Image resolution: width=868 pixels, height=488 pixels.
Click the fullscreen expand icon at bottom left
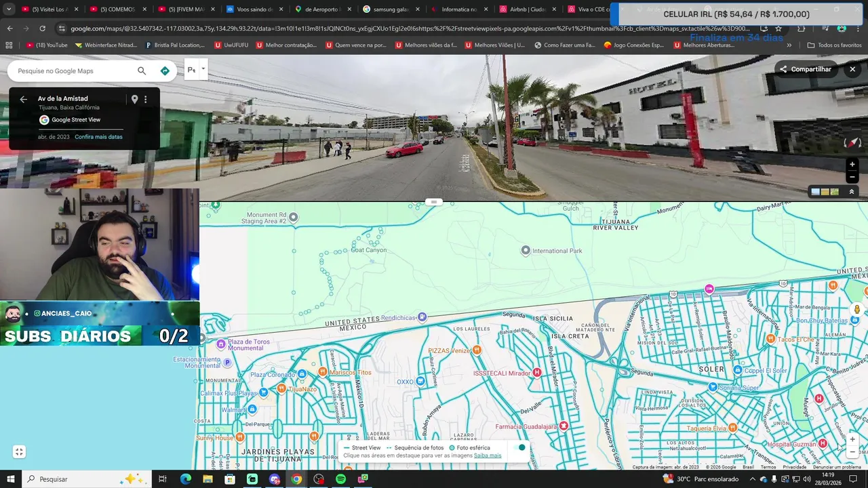coord(19,452)
